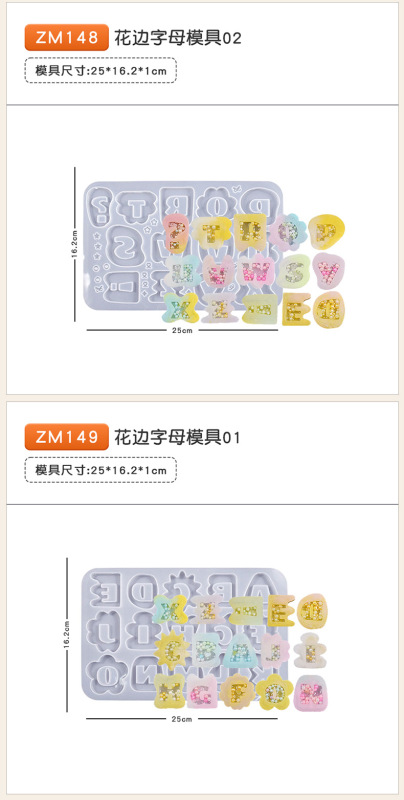Click the pink letter W piece
Screen dimensions: 404x800
tap(254, 270)
